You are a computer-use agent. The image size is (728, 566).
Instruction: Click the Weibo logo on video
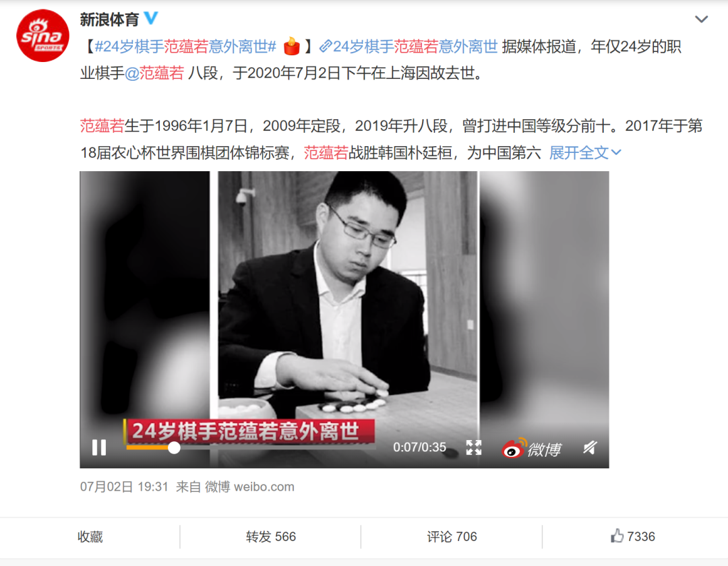[532, 448]
